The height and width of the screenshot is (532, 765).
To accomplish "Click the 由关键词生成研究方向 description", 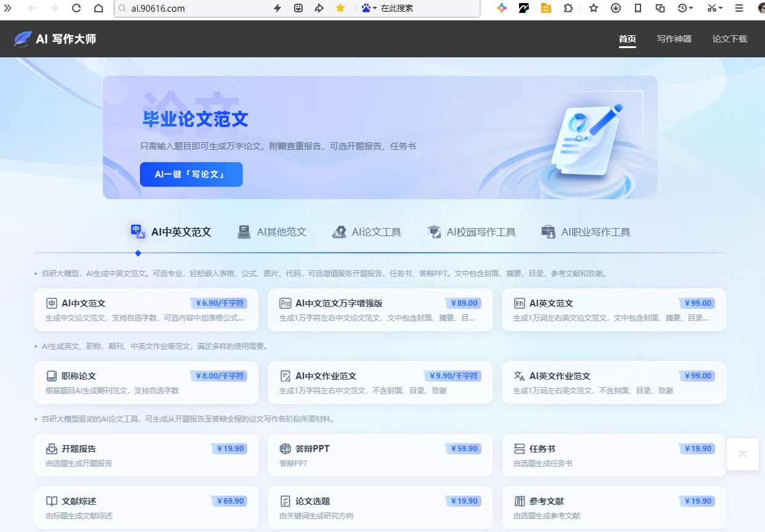I will pyautogui.click(x=316, y=516).
